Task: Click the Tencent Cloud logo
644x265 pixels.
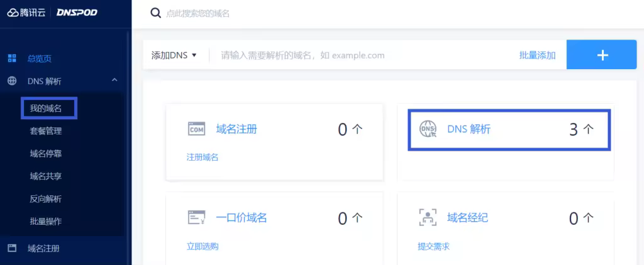Action: (26, 13)
